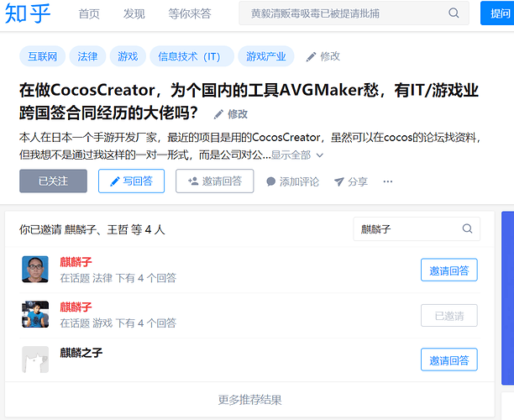Open 麒麟子 name in the 游戏 row
514x420 pixels.
click(76, 307)
